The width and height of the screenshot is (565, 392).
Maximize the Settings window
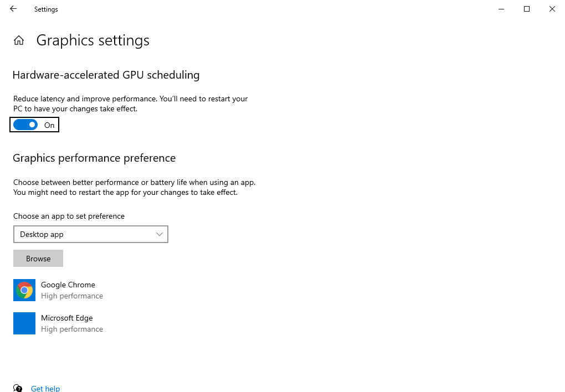coord(527,9)
